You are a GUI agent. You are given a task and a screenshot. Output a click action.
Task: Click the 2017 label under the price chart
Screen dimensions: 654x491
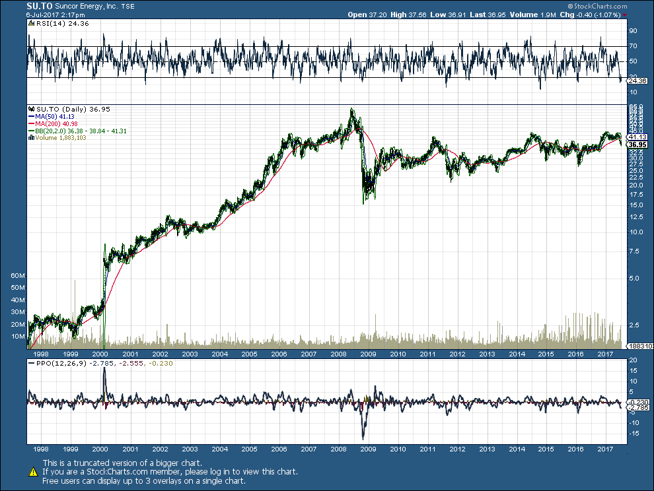coord(606,354)
